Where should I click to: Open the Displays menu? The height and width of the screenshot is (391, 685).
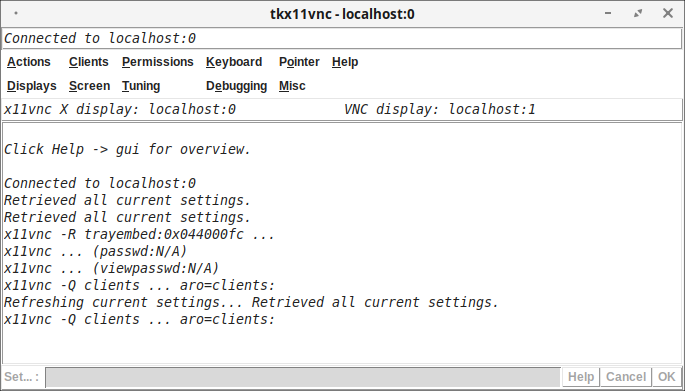click(x=32, y=86)
